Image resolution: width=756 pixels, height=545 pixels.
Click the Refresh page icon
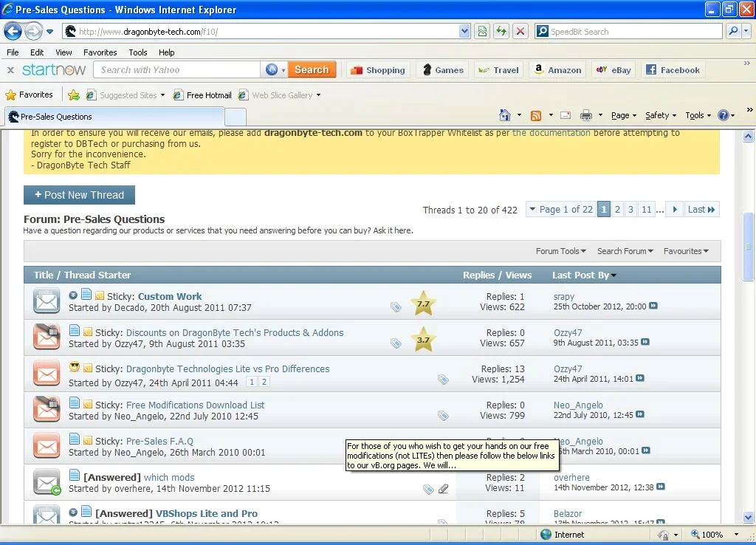[x=501, y=31]
